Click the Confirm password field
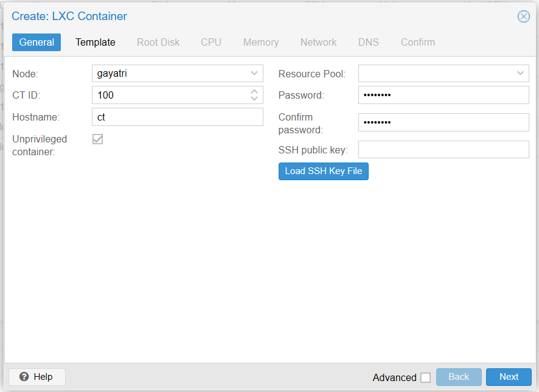539x392 pixels. (x=443, y=122)
